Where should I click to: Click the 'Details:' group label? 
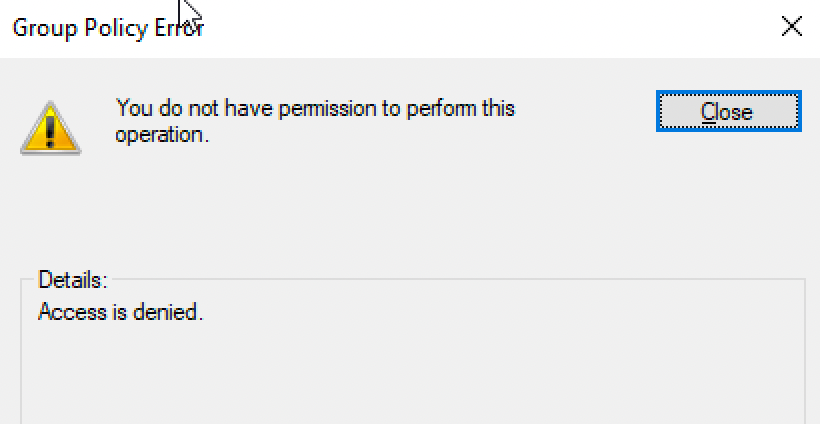pos(73,280)
